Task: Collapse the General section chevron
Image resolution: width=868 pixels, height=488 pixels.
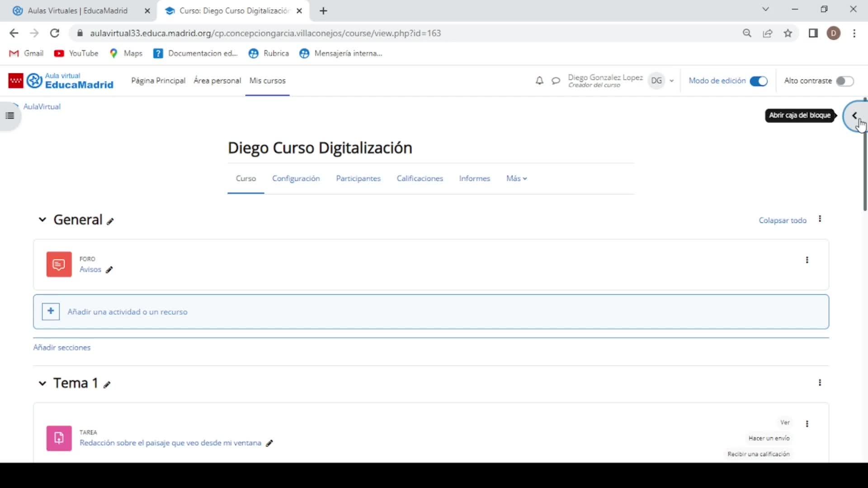Action: pyautogui.click(x=42, y=220)
